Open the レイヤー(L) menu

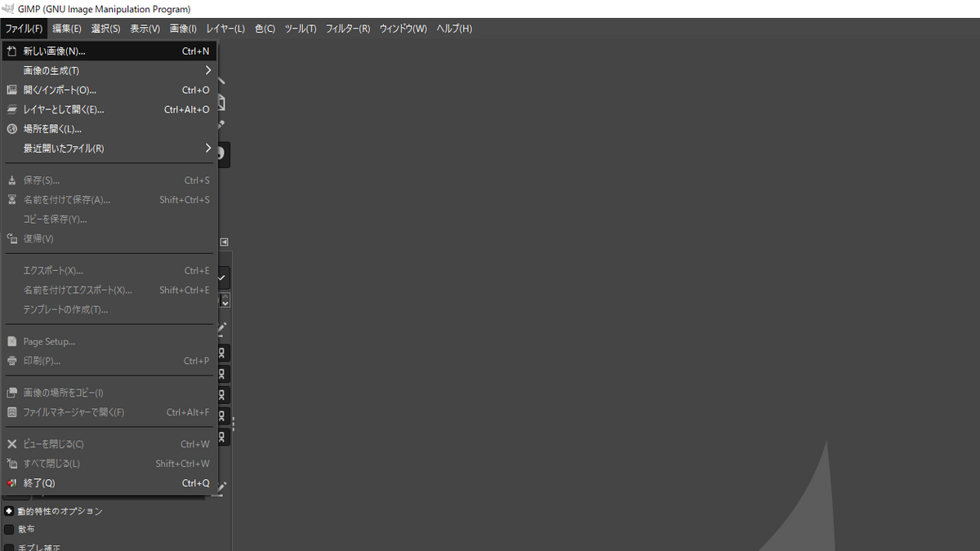(x=225, y=29)
